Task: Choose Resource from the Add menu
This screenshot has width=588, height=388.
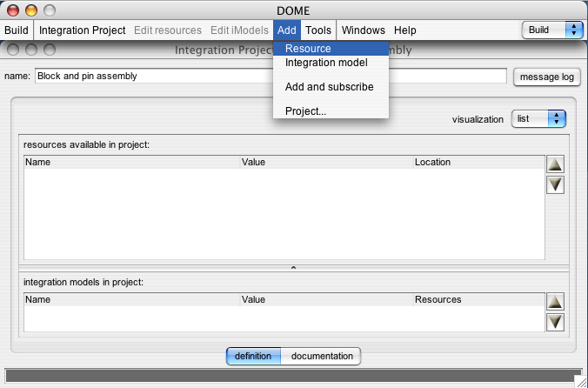Action: (331, 49)
